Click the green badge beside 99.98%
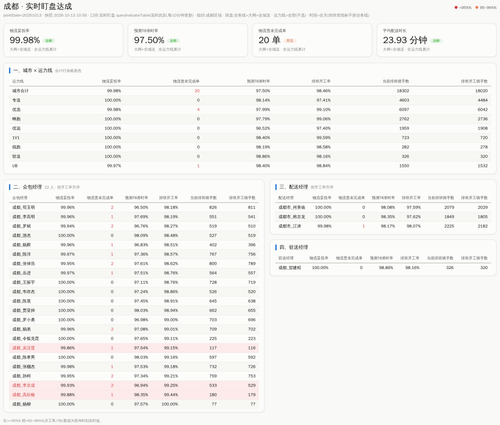 (49, 41)
